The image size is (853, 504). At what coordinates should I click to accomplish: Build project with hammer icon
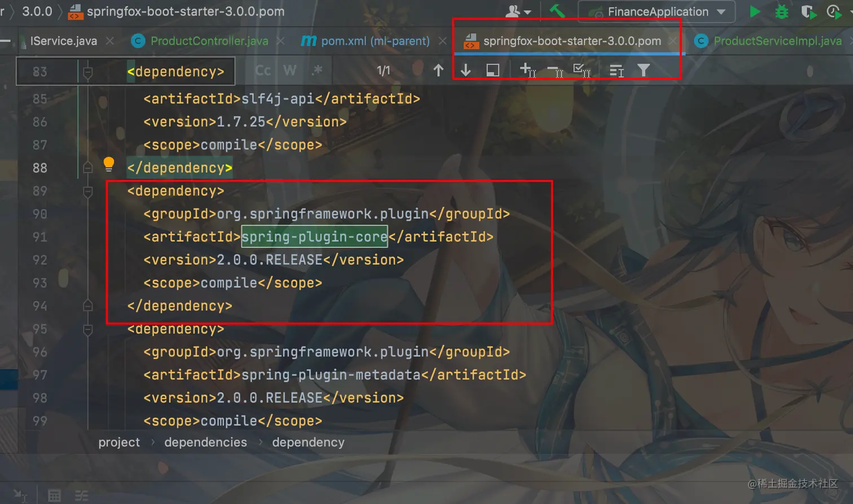(557, 11)
